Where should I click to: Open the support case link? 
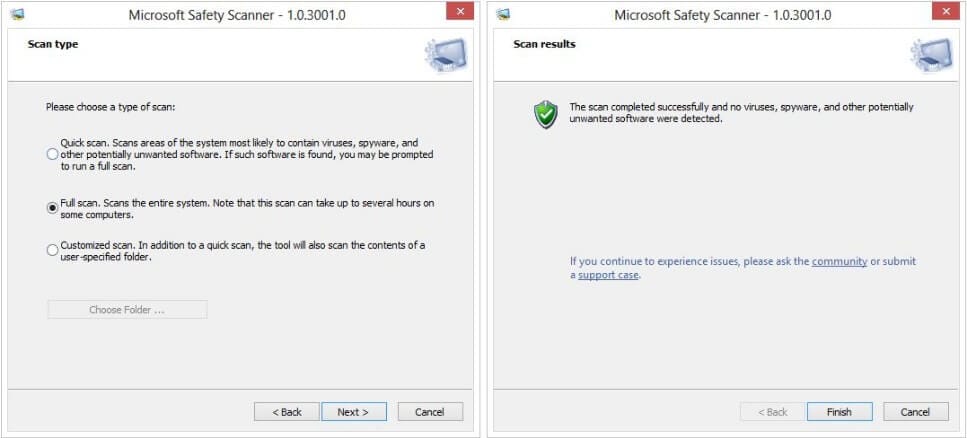[608, 275]
